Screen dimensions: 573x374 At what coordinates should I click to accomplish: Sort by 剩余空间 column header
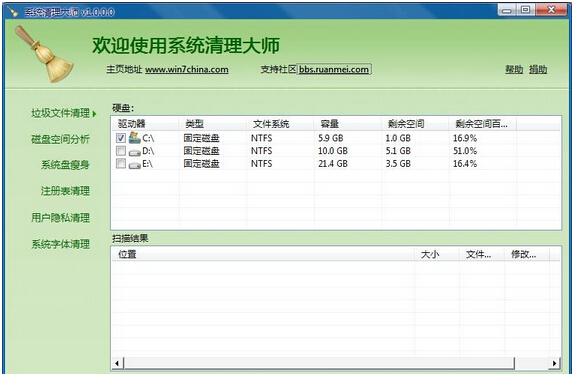pos(415,124)
